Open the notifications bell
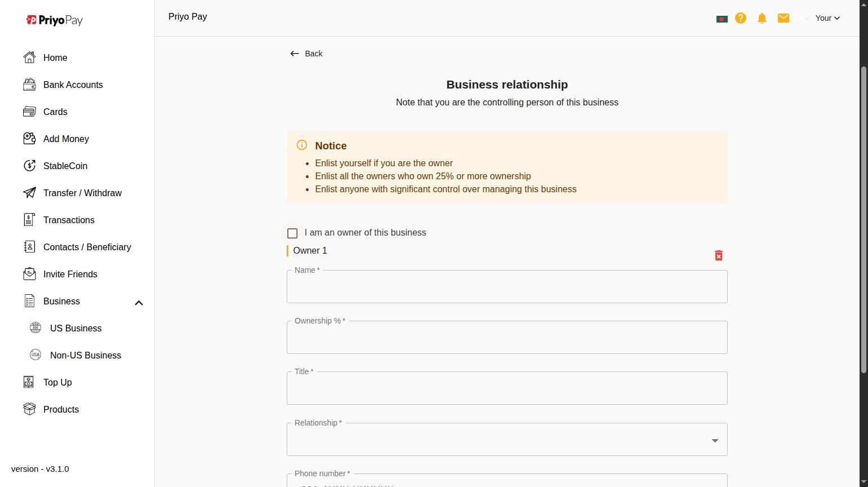The height and width of the screenshot is (487, 868). coord(762,18)
